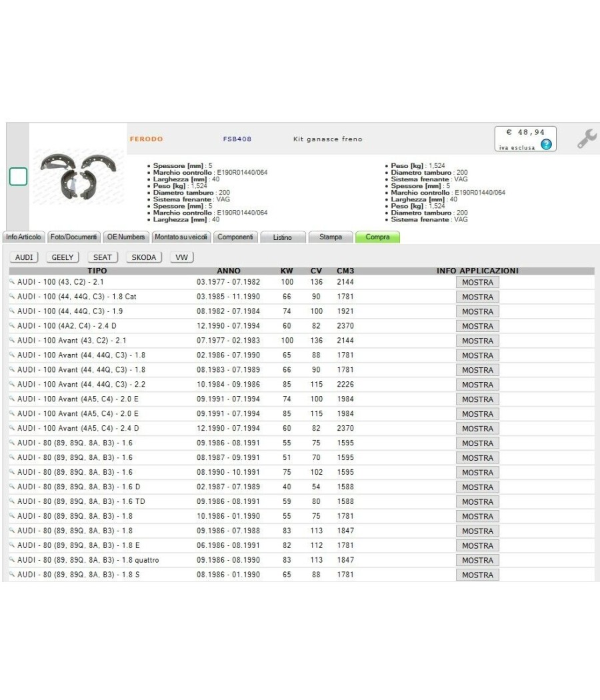The width and height of the screenshot is (600, 700).
Task: Click the year range 03.1977 - 07.1982
Action: (x=228, y=282)
